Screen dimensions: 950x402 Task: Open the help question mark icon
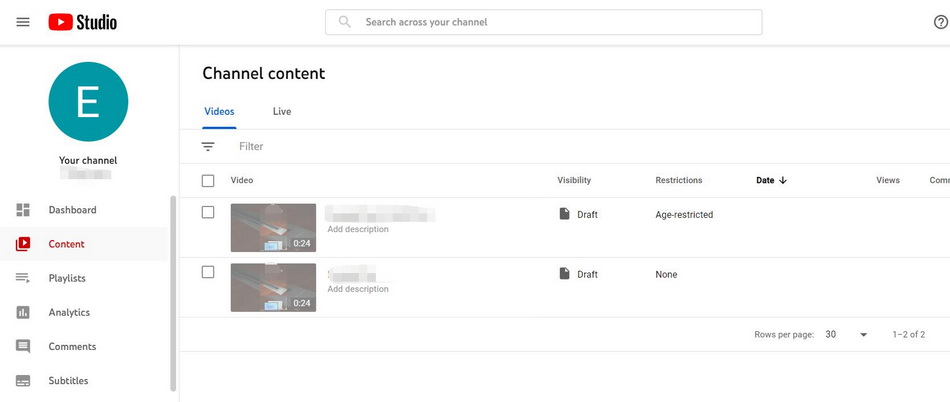click(939, 22)
